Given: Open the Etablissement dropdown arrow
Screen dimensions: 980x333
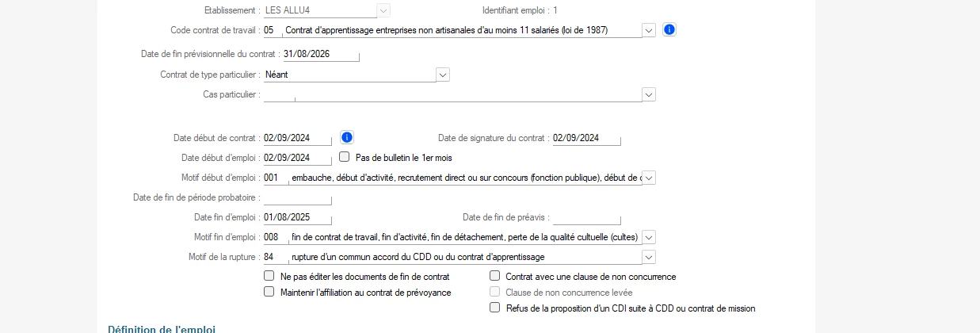Looking at the screenshot, I should pos(383,10).
